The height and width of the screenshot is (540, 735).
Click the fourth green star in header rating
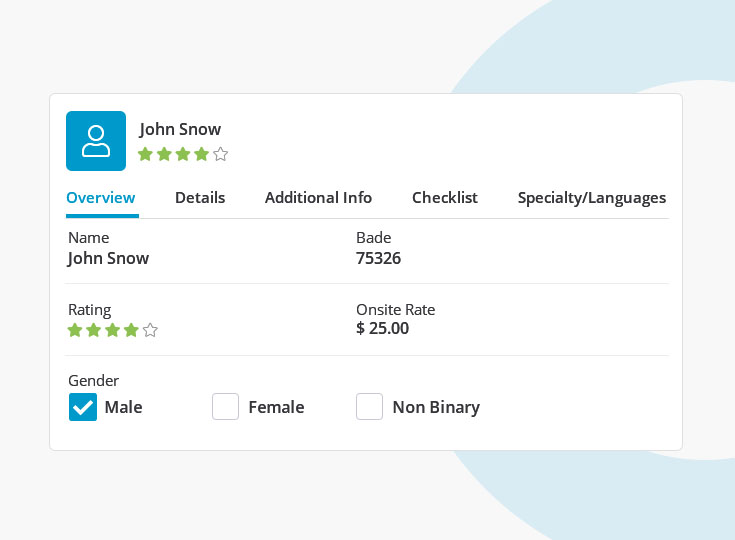pos(202,154)
